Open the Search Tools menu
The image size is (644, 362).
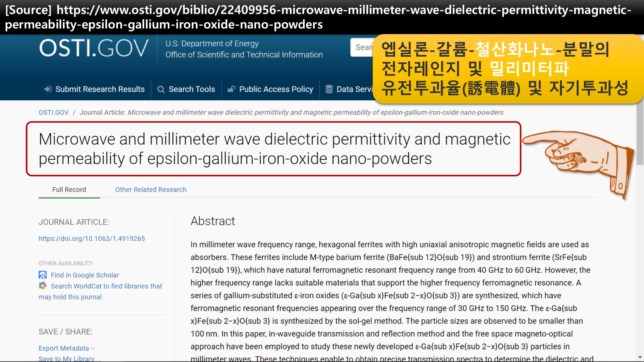click(192, 89)
